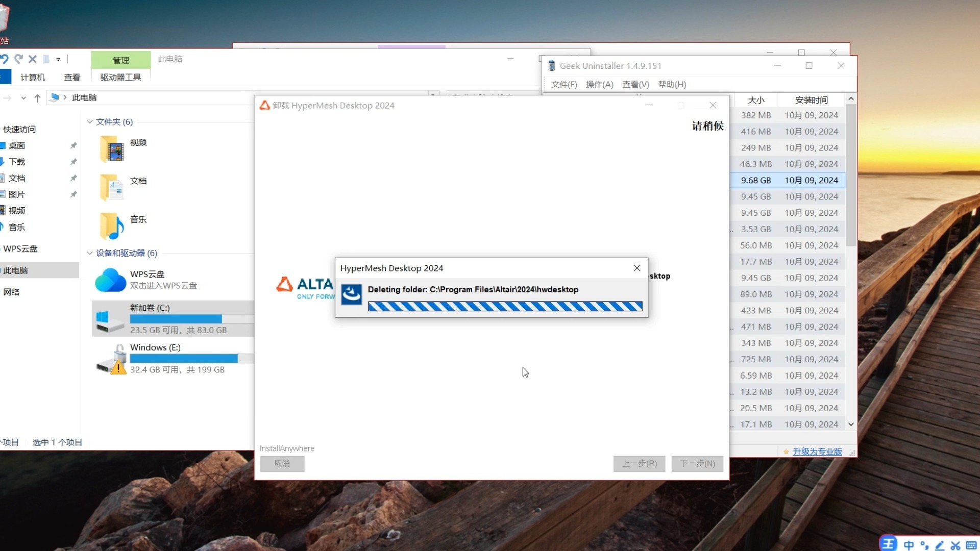The image size is (980, 551).
Task: Select the 46.3 MB program row
Action: 788,164
